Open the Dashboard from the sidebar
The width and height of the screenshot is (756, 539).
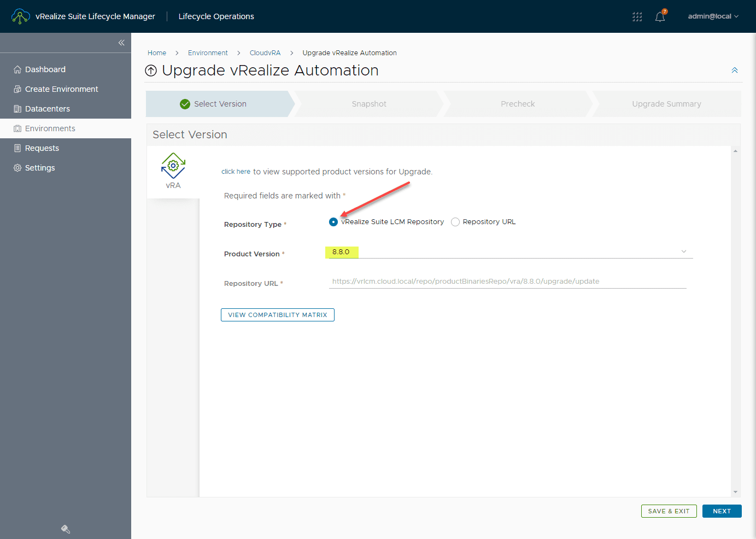[x=44, y=69]
